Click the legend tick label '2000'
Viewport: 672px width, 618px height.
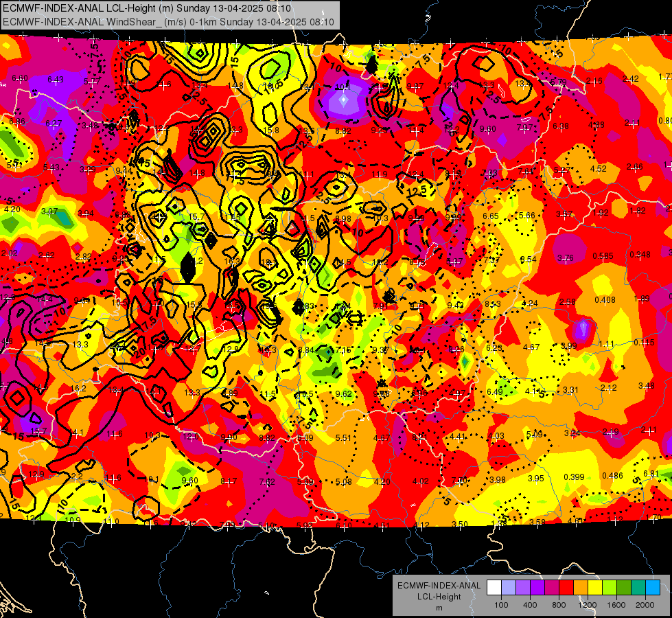(645, 605)
